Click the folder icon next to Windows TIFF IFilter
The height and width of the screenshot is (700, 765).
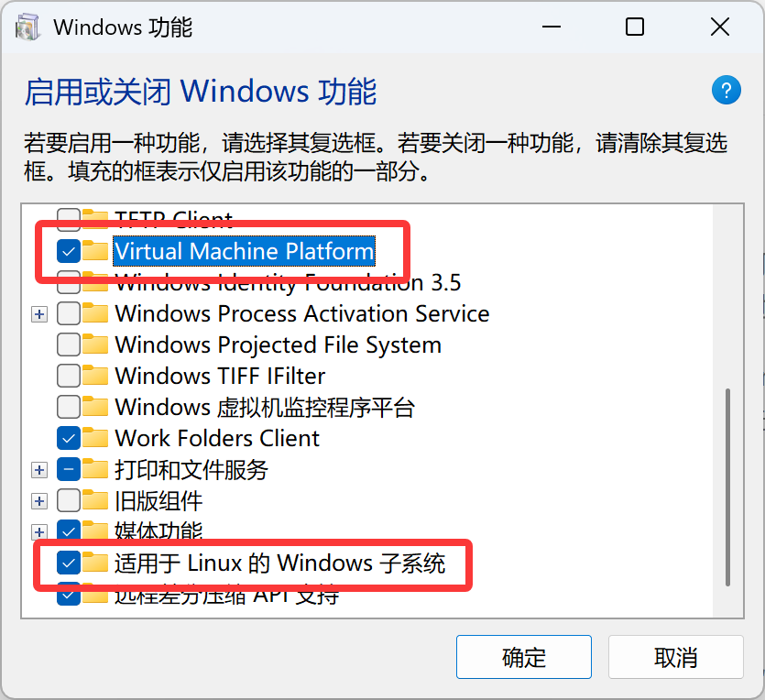click(93, 376)
